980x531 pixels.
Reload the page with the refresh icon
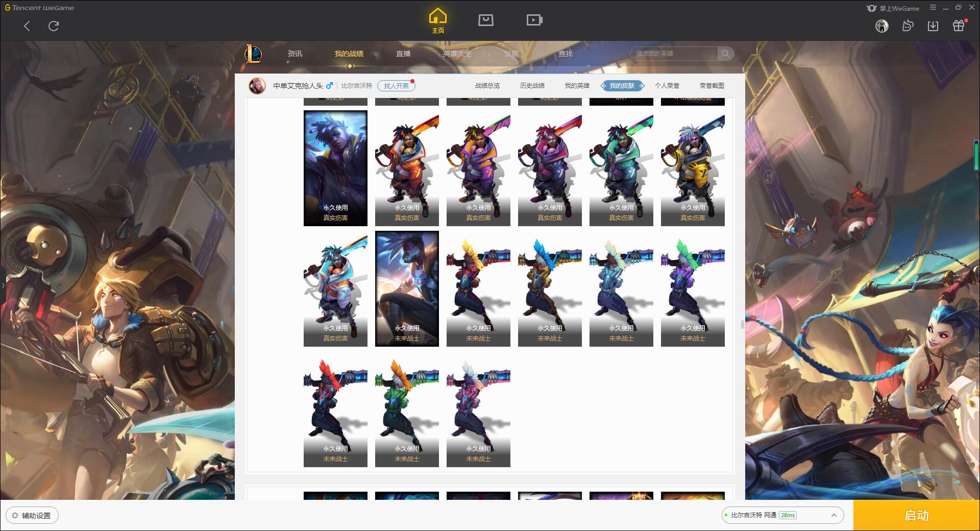point(54,26)
